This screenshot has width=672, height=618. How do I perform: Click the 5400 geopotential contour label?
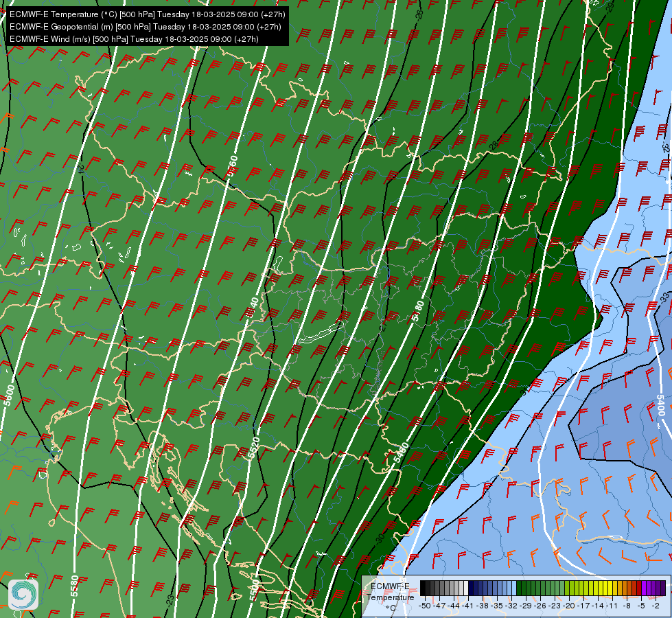tap(660, 405)
